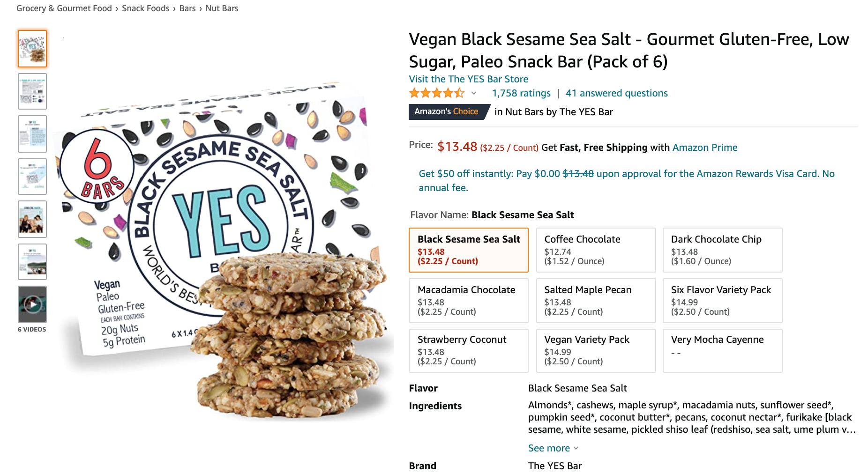Screen dimensions: 868x473
Task: Visit the The YES Bar Store link
Action: [468, 79]
